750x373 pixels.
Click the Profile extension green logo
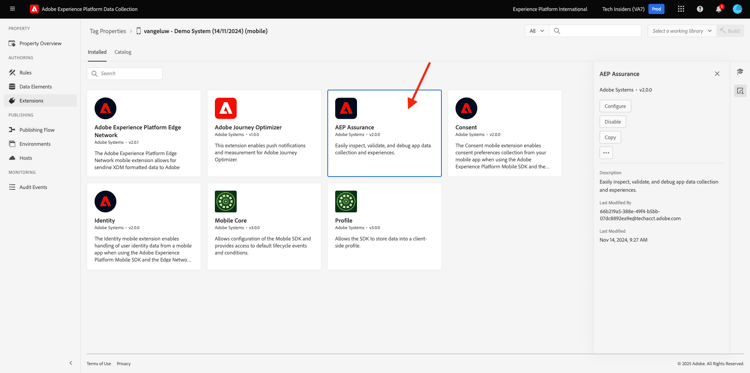[346, 201]
